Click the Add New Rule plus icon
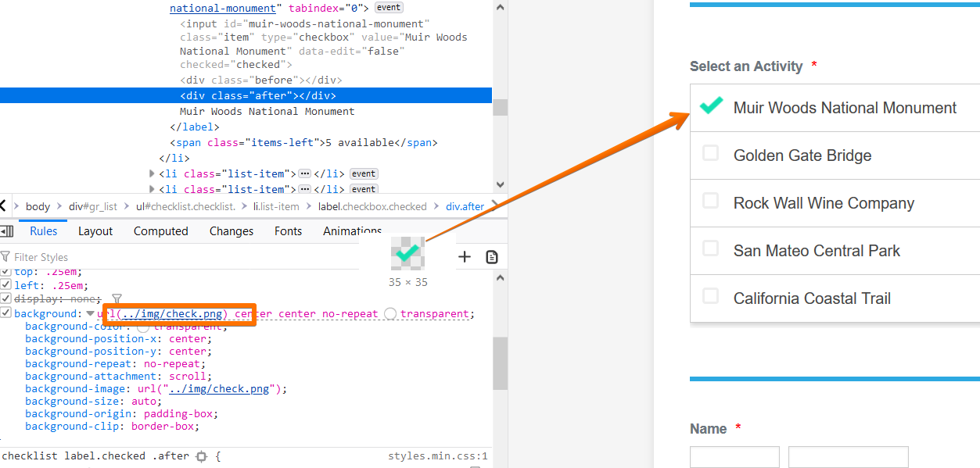The height and width of the screenshot is (468, 980). pos(464,256)
